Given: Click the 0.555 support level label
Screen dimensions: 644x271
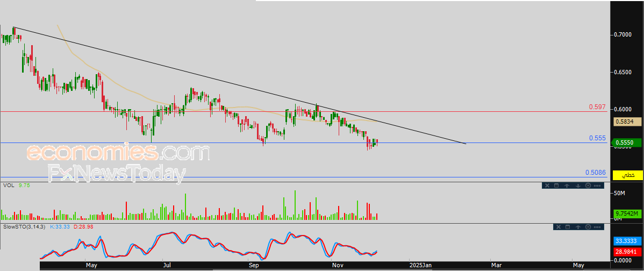Looking at the screenshot, I should [598, 138].
